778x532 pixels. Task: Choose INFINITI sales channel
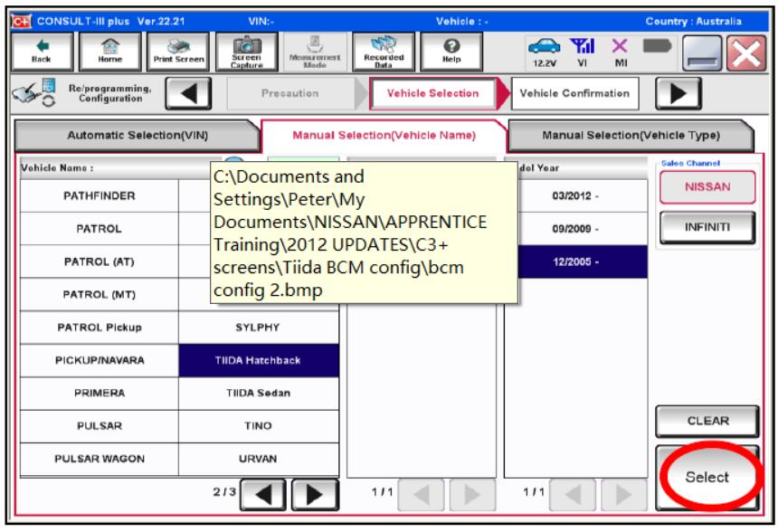coord(707,227)
